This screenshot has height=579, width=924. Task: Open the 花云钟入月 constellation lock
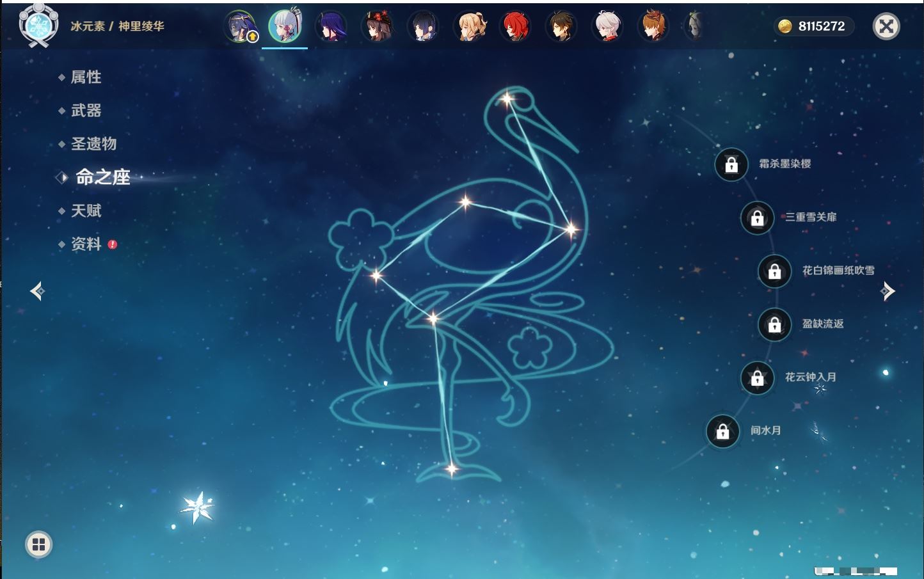[x=757, y=377]
